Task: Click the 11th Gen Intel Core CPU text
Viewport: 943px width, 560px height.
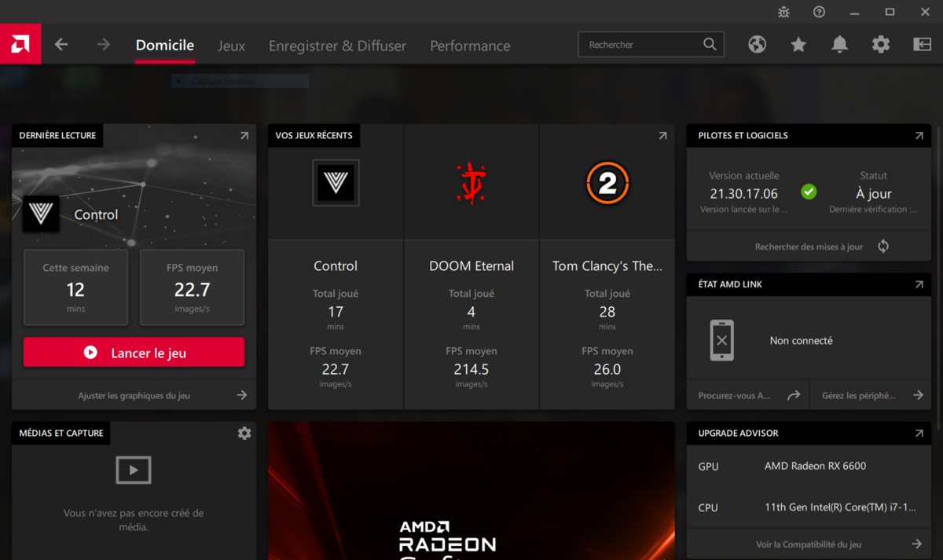Action: (x=840, y=507)
